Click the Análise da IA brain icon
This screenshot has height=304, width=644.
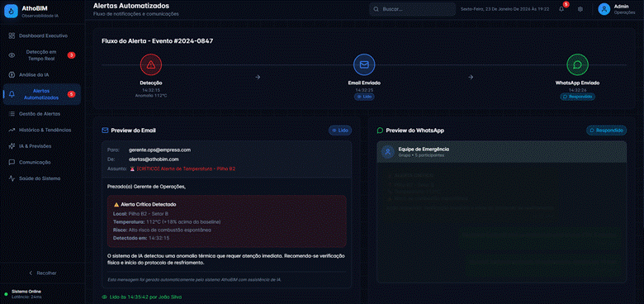12,75
